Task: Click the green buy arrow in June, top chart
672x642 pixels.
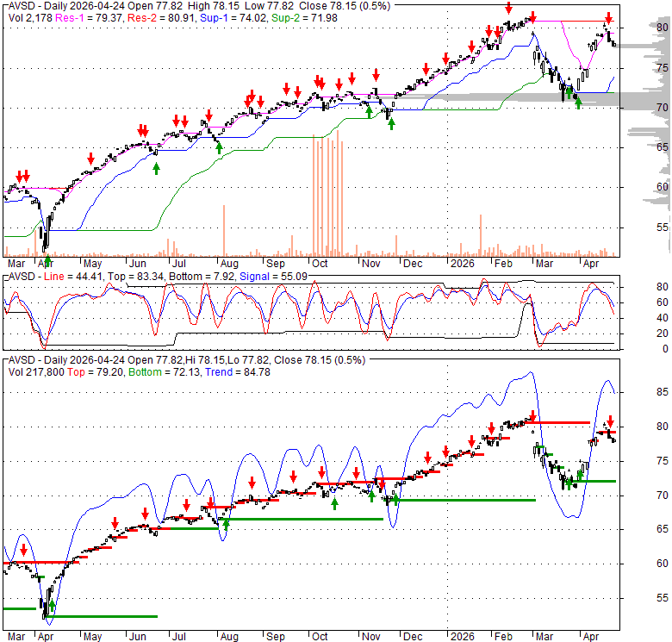Action: point(156,167)
